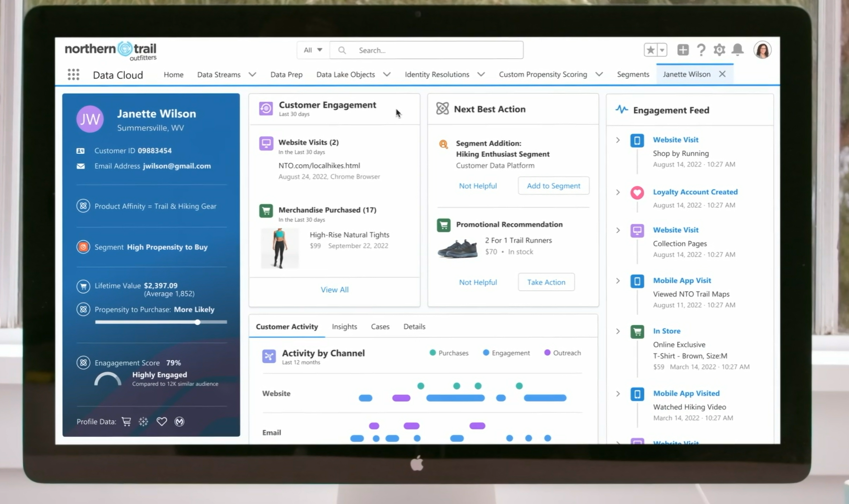Open the Loyalty Account Created link
The width and height of the screenshot is (849, 504).
pos(695,192)
